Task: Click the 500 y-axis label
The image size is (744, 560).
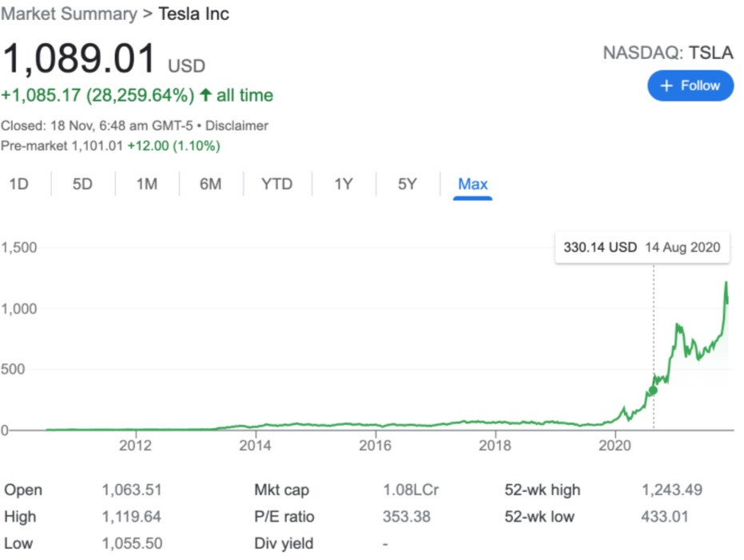Action: pos(13,369)
